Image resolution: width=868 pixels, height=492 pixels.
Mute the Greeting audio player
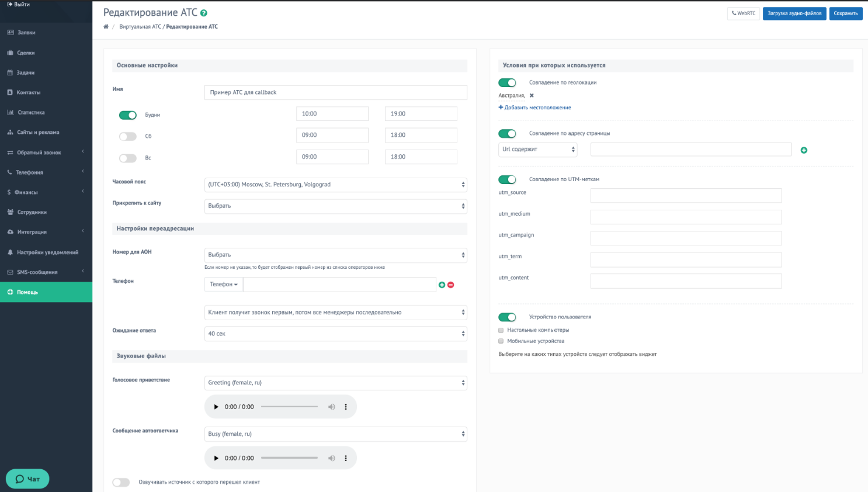click(x=332, y=407)
